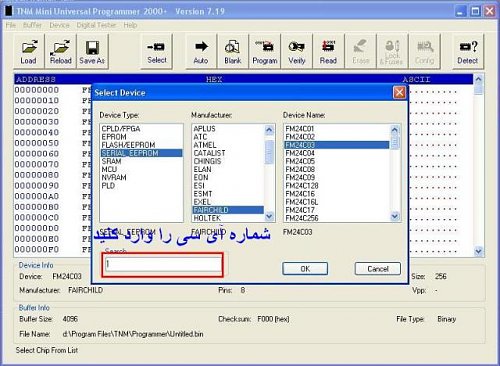Click hex buffer scroll-up arrow
This screenshot has height=366, width=500.
(x=478, y=79)
